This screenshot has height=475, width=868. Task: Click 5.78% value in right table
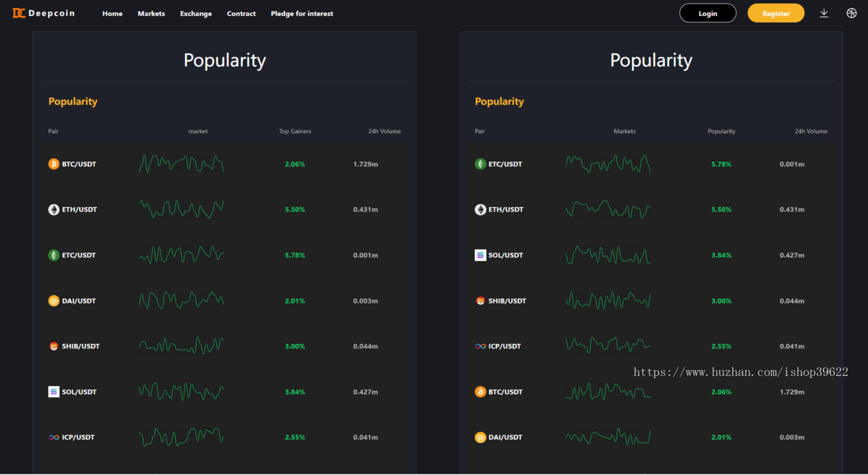coord(721,164)
